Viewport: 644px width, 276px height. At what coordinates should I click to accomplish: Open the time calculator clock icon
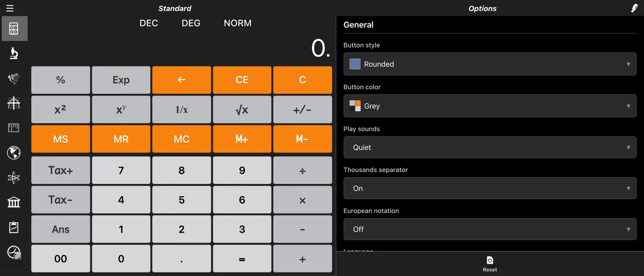pyautogui.click(x=14, y=252)
